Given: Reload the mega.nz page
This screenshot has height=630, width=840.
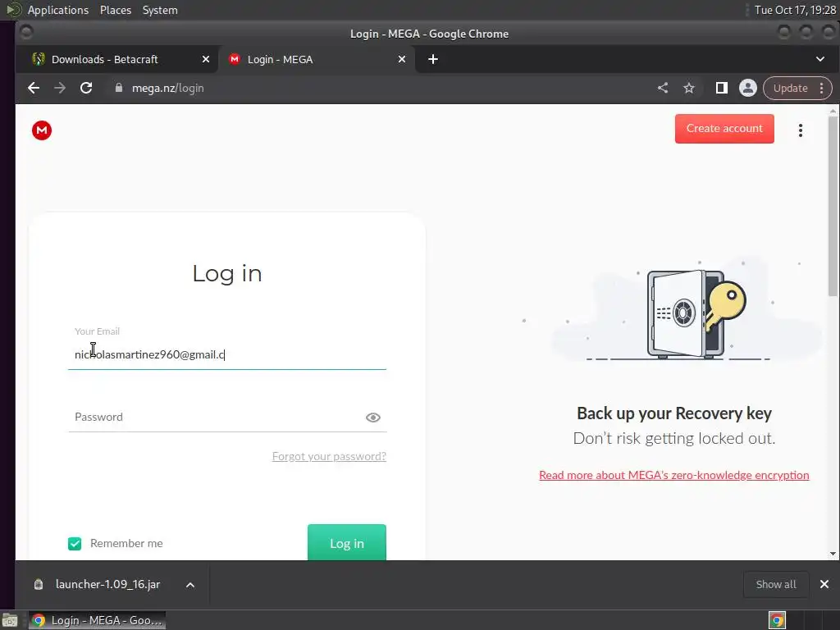Looking at the screenshot, I should coord(86,88).
